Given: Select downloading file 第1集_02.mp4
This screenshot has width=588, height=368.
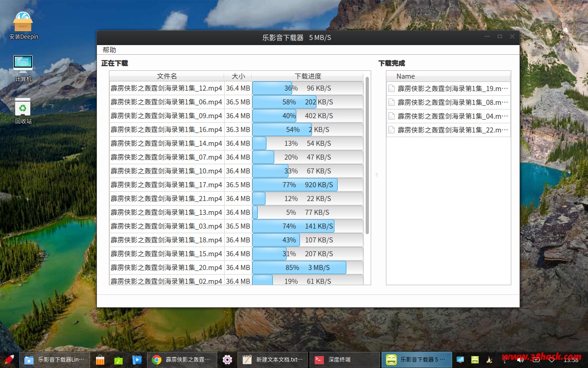Looking at the screenshot, I should point(166,280).
